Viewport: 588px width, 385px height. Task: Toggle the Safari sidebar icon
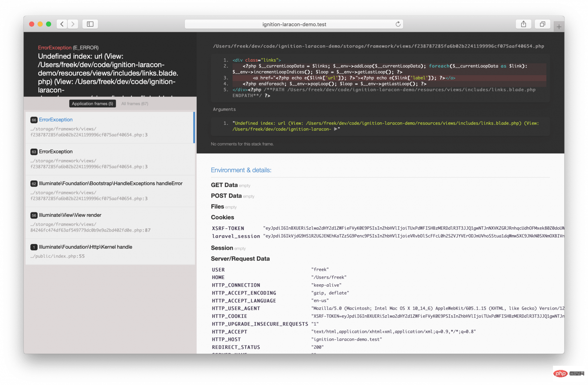point(90,24)
